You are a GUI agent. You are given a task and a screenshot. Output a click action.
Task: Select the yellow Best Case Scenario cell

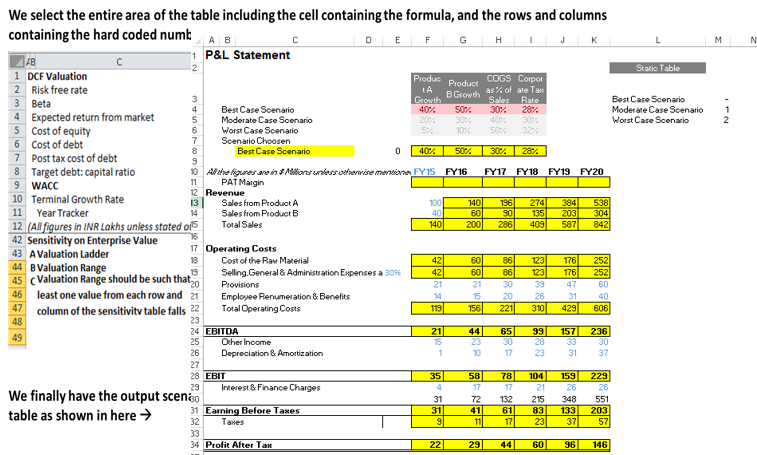pos(295,151)
